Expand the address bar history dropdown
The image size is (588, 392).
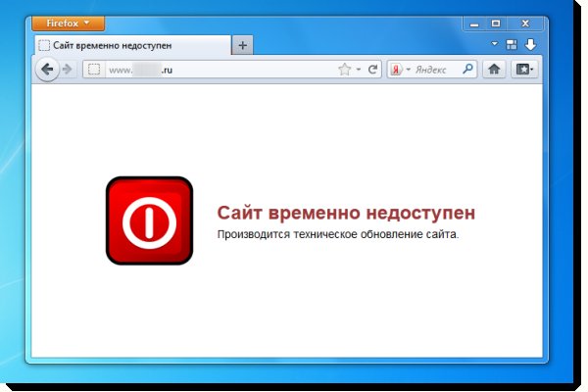coord(359,70)
